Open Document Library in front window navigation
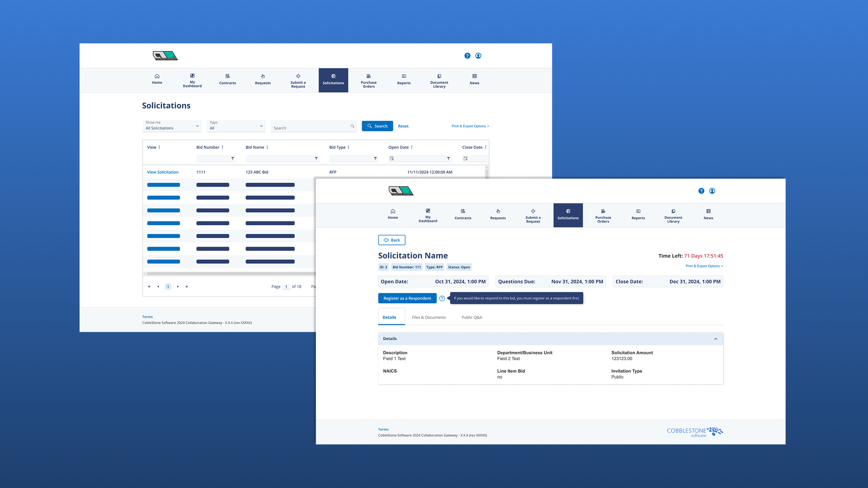 [x=673, y=216]
